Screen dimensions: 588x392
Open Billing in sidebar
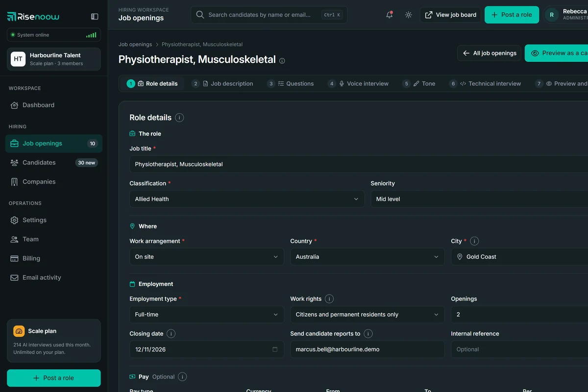[54, 258]
